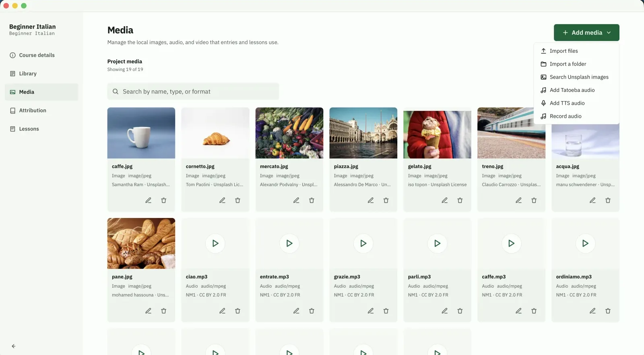Delete the acqua.jpg media item
Screen dimensions: 644x355
[608, 200]
